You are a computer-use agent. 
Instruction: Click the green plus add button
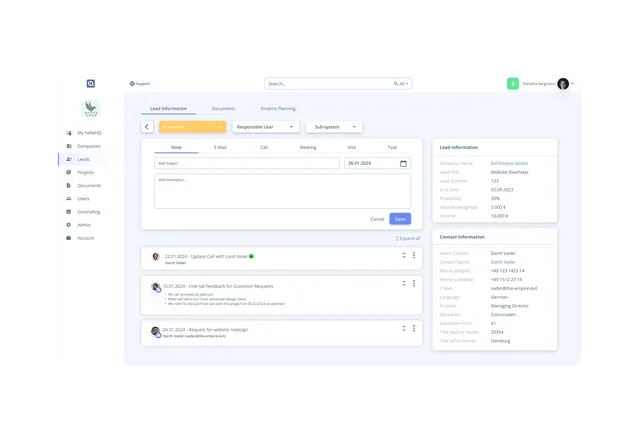(513, 84)
